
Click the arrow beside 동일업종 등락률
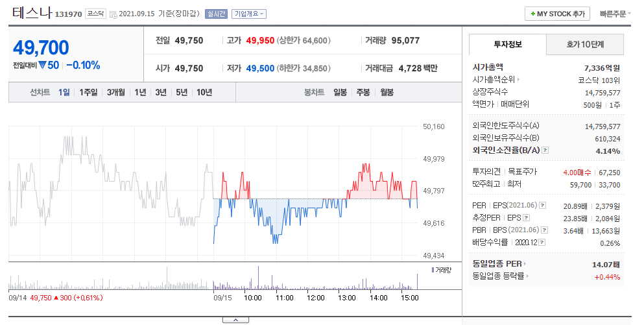point(527,276)
